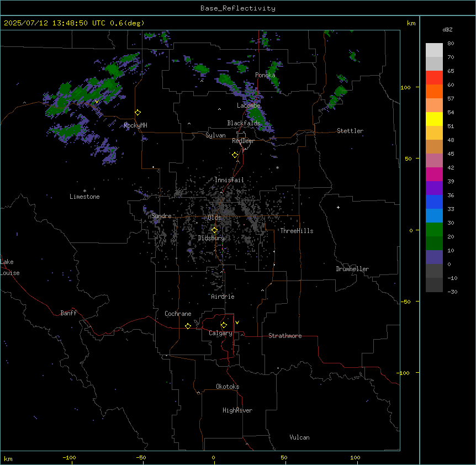The width and height of the screenshot is (476, 465).
Task: Click the Calgary city label
Action: 220,333
